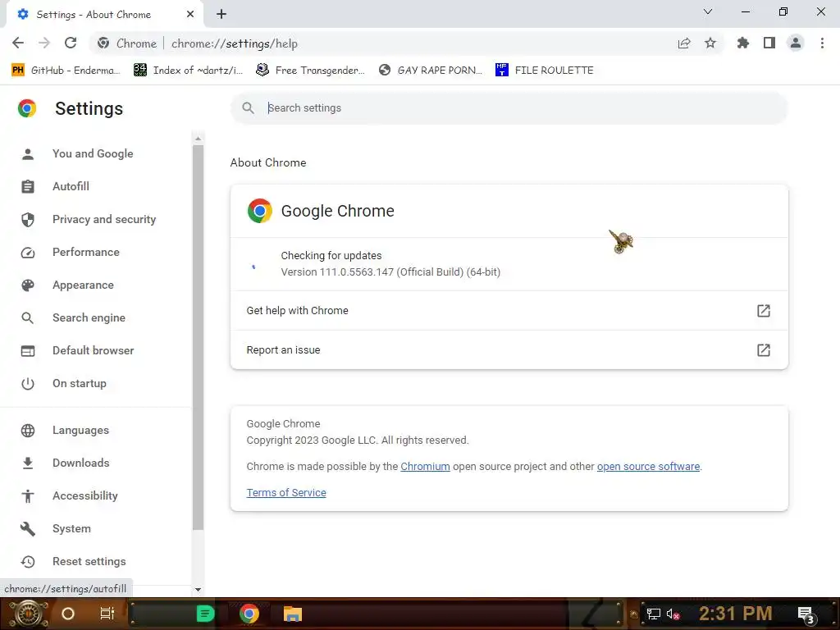Click the sidebar scrollbar down arrow

click(x=199, y=589)
